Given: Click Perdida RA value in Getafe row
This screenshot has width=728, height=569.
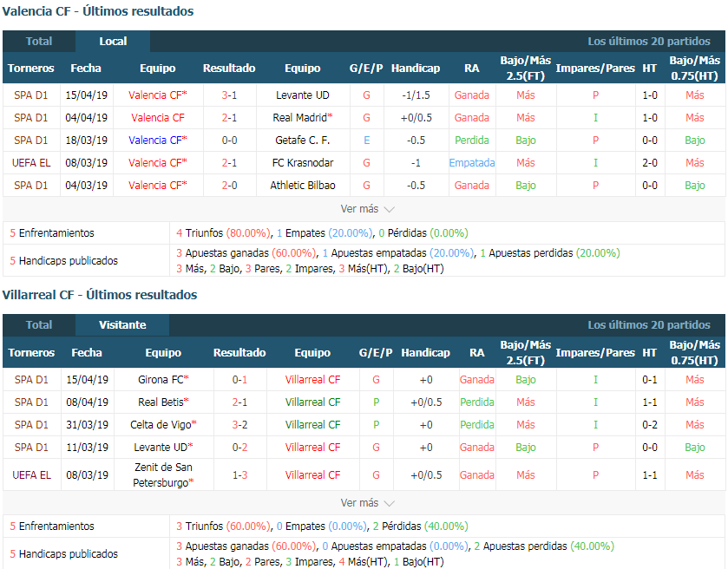Looking at the screenshot, I should pos(472,141).
